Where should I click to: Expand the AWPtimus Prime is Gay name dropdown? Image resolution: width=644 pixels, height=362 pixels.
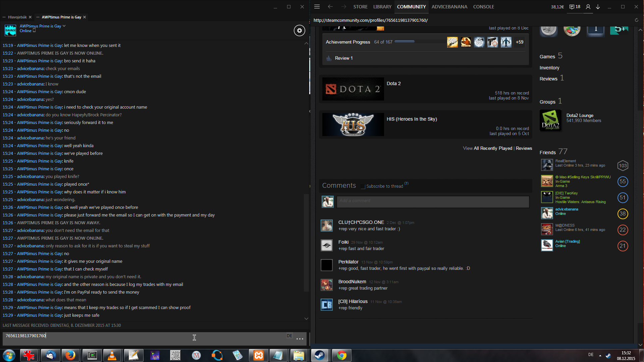(x=64, y=26)
